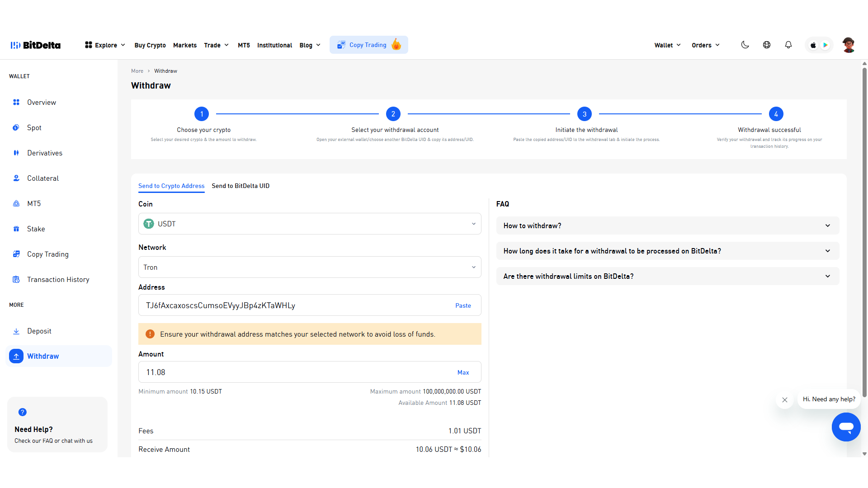
Task: Click the Deposit download icon
Action: [x=16, y=331]
